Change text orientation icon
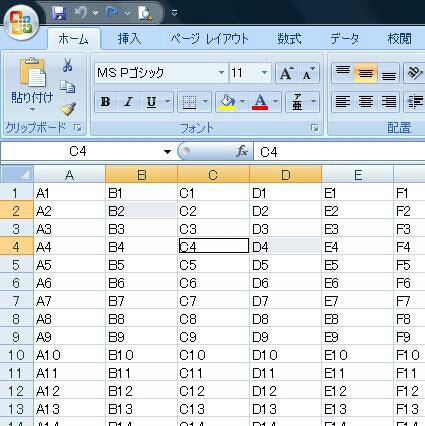Image resolution: width=425 pixels, height=426 pixels. (x=414, y=73)
